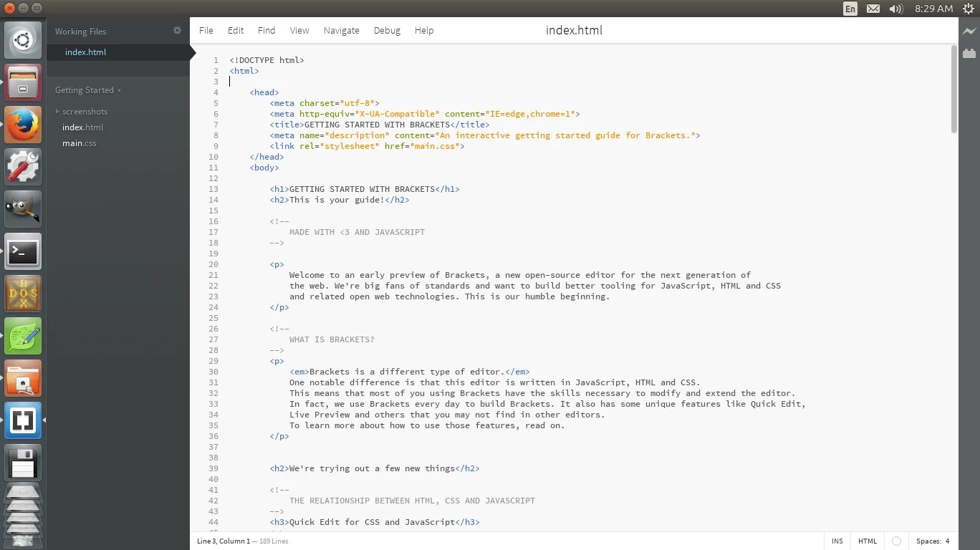Switch language mode by clicking HTML
This screenshot has height=550, width=980.
(868, 541)
